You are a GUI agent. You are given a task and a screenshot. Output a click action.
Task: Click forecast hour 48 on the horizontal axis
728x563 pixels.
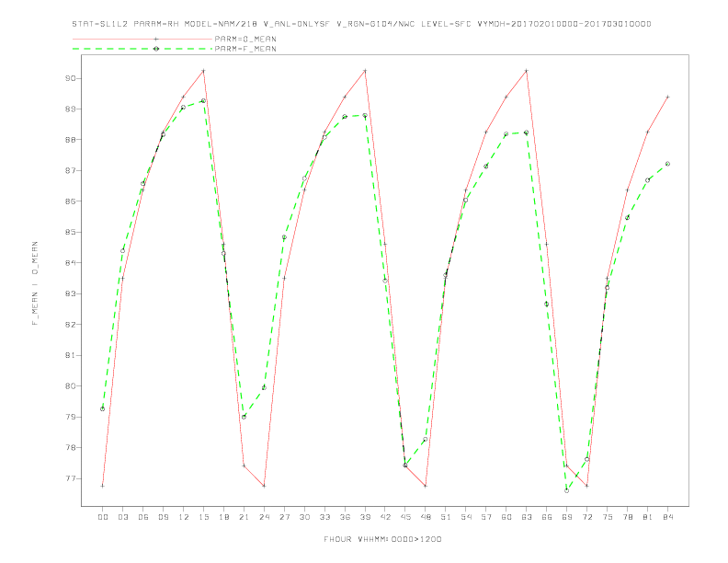[426, 517]
